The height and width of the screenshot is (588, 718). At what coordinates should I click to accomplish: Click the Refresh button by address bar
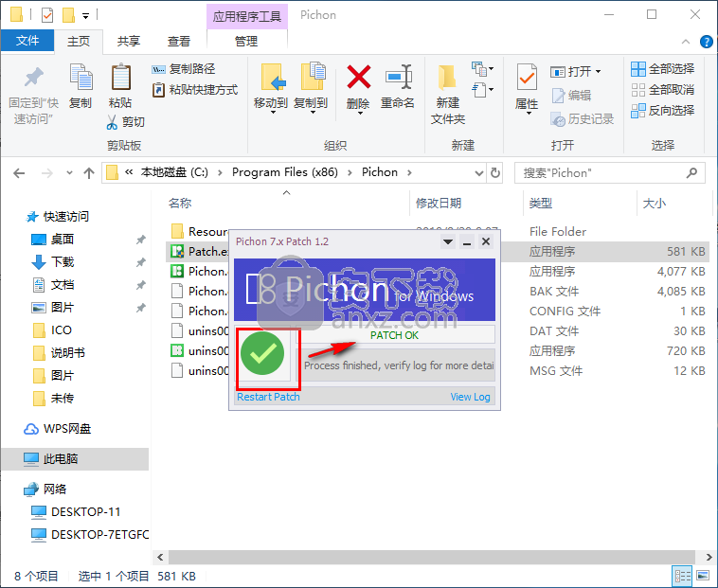pyautogui.click(x=495, y=173)
